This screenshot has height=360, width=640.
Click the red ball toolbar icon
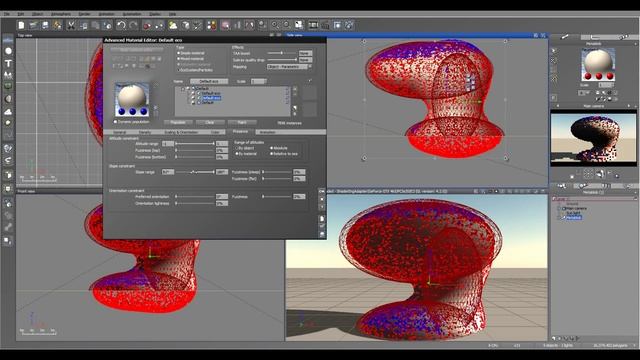[147, 25]
